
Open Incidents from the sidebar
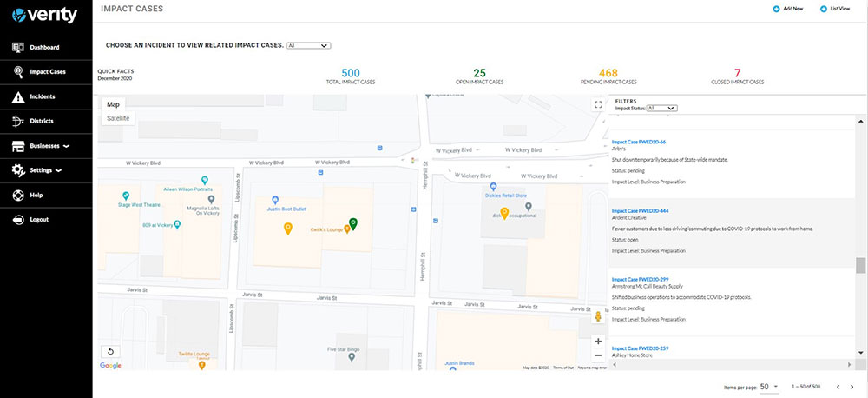coord(42,96)
